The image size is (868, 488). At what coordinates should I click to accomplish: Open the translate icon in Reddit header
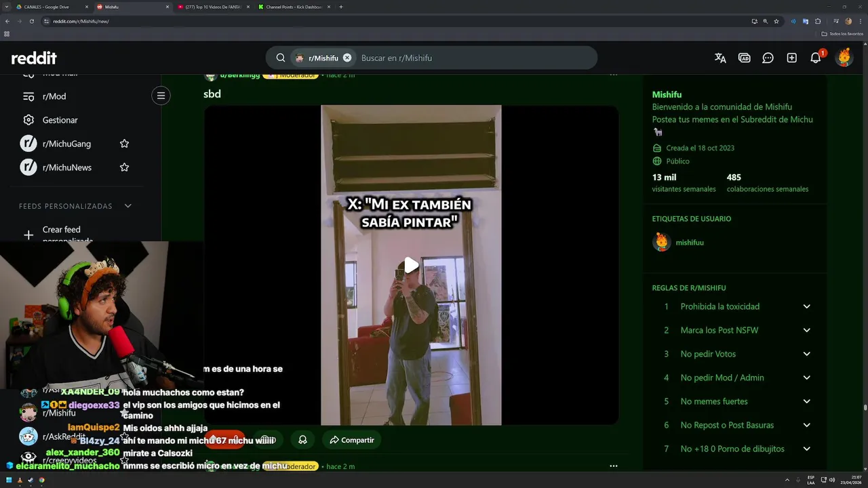pos(720,58)
